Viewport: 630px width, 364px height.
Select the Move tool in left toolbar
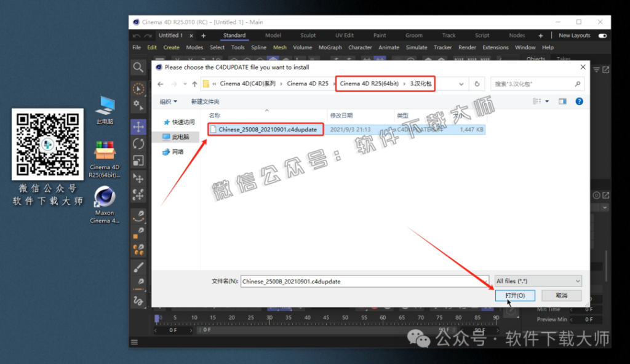(138, 127)
